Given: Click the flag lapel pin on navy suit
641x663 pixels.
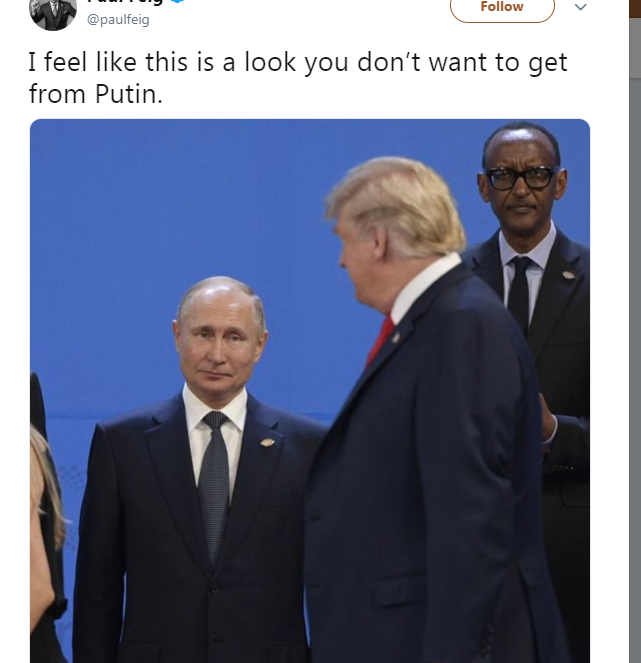Looking at the screenshot, I should 397,337.
